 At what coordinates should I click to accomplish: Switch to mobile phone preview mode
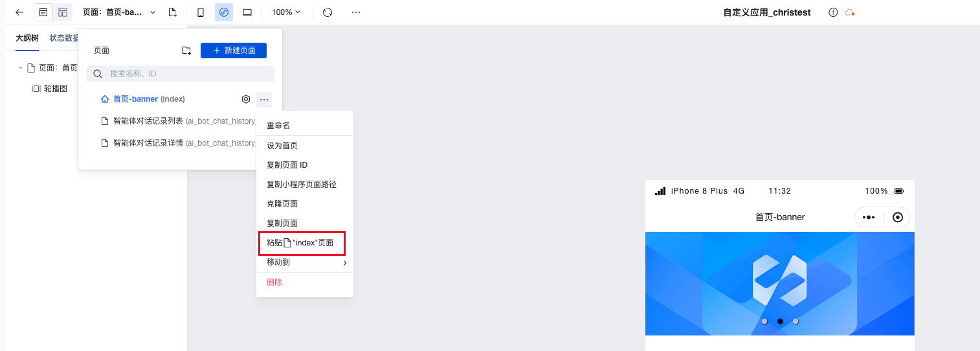click(201, 12)
